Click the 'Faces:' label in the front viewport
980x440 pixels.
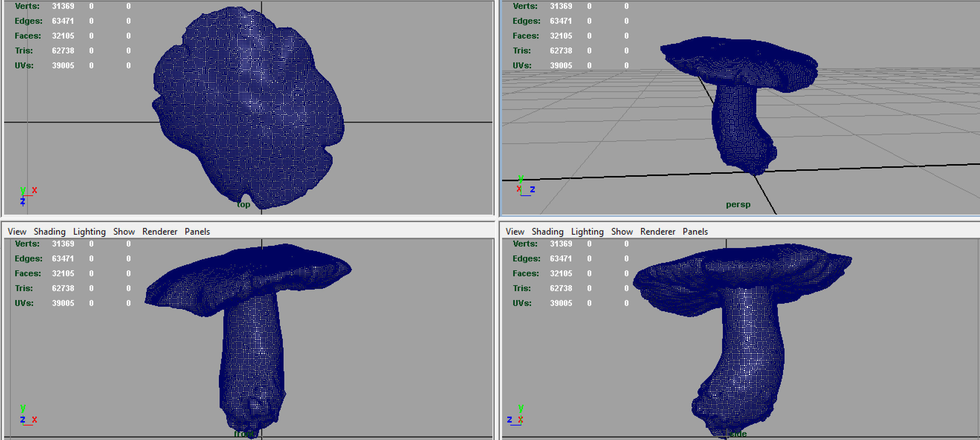(28, 273)
